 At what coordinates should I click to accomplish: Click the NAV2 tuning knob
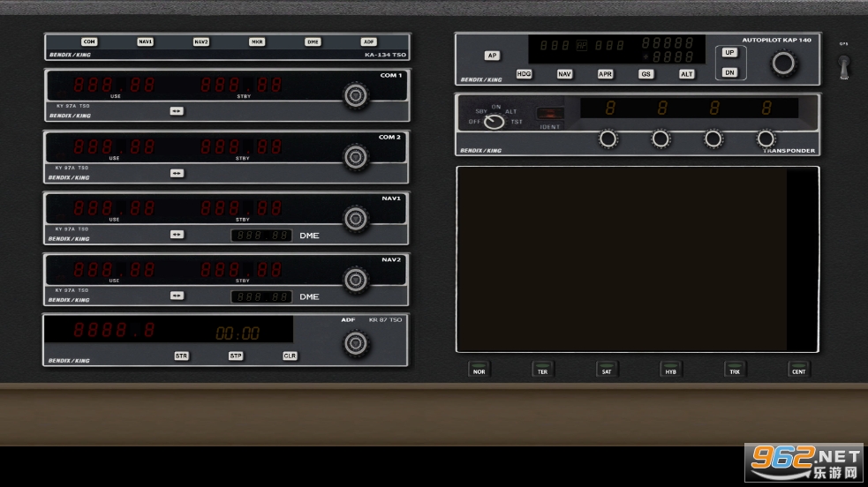pyautogui.click(x=356, y=281)
